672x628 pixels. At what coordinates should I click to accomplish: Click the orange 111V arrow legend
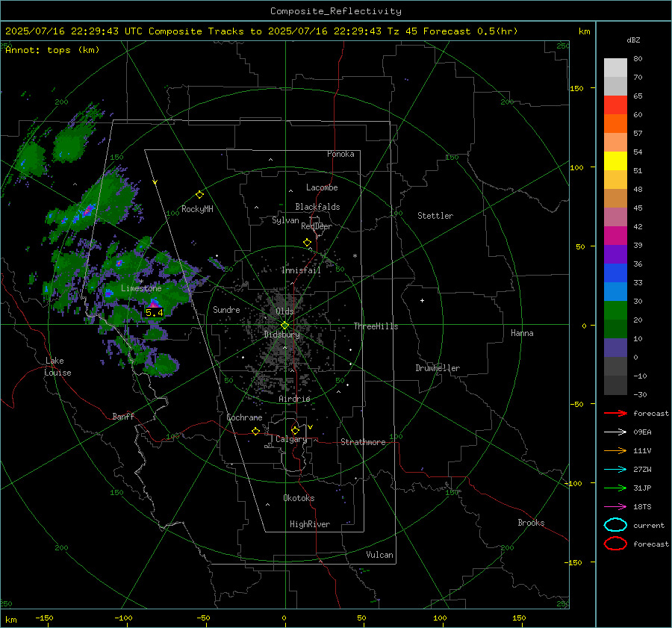click(x=615, y=450)
